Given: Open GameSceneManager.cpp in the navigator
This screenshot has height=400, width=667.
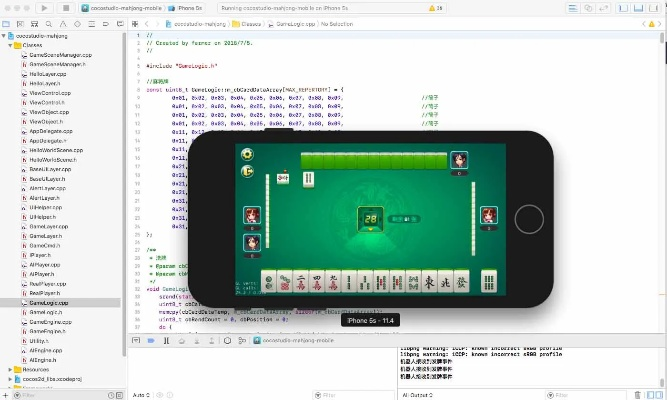Looking at the screenshot, I should click(x=61, y=55).
